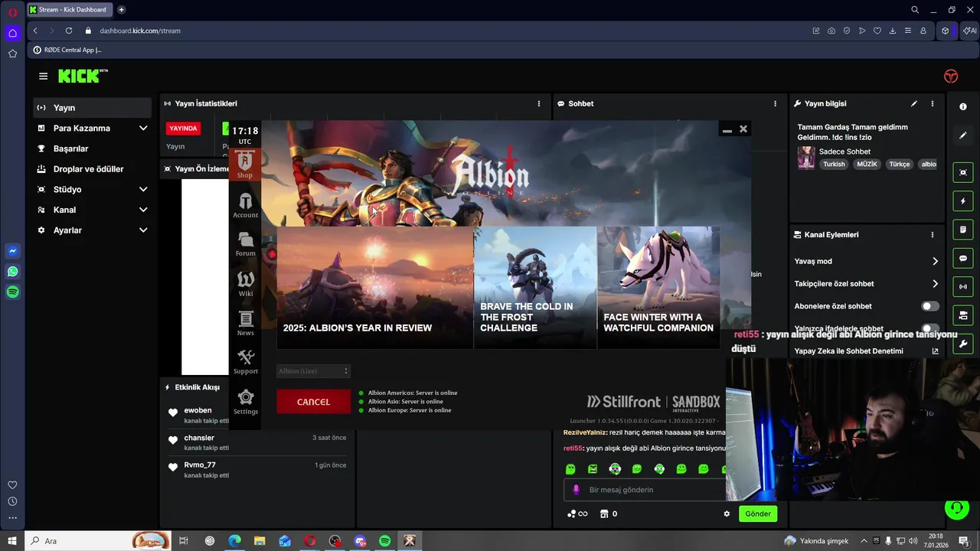Toggle the document widget icon in right rail

point(963,230)
